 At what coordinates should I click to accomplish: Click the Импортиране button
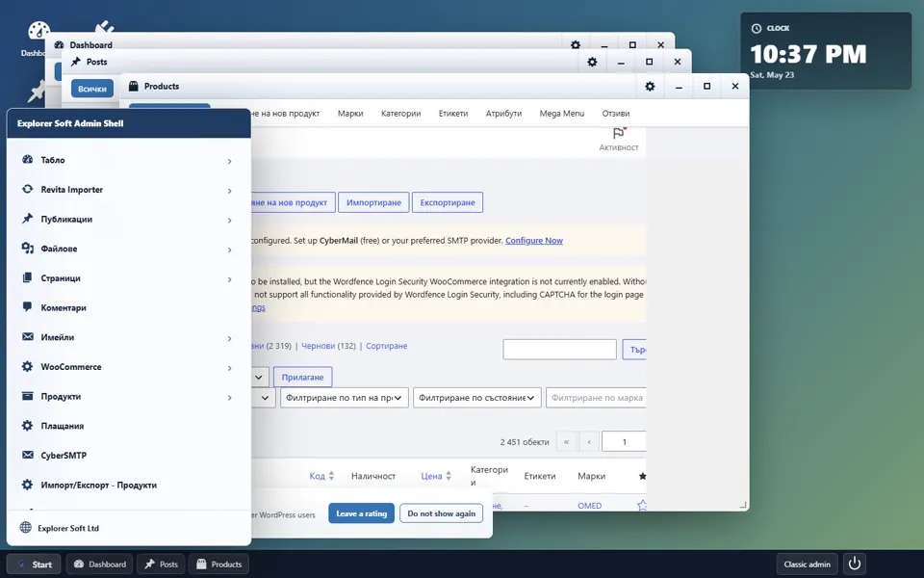point(373,202)
